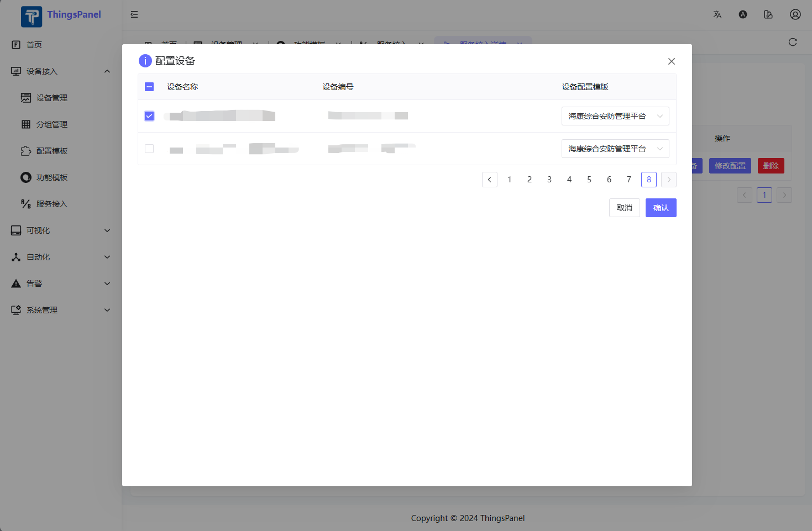Image resolution: width=812 pixels, height=531 pixels.
Task: Click the theme mode "A" icon
Action: coord(742,14)
